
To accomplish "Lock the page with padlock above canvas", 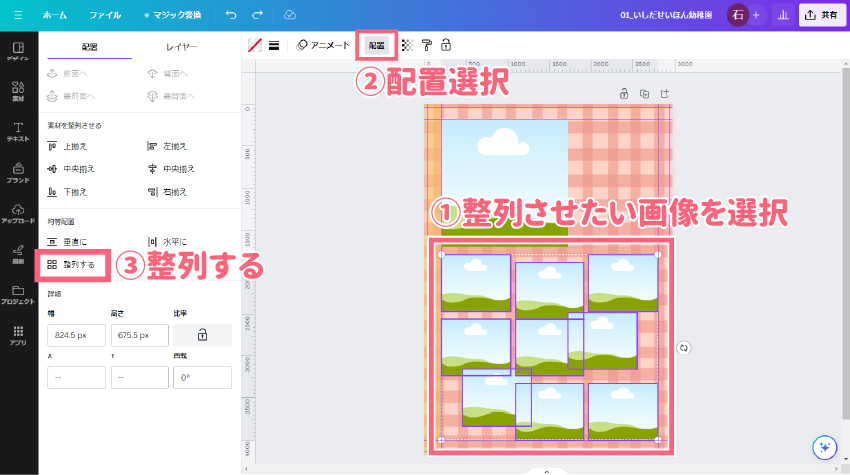I will pos(624,94).
